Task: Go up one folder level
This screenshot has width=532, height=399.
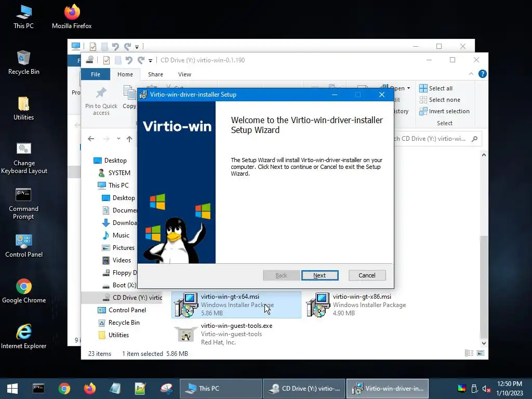Action: [x=129, y=139]
